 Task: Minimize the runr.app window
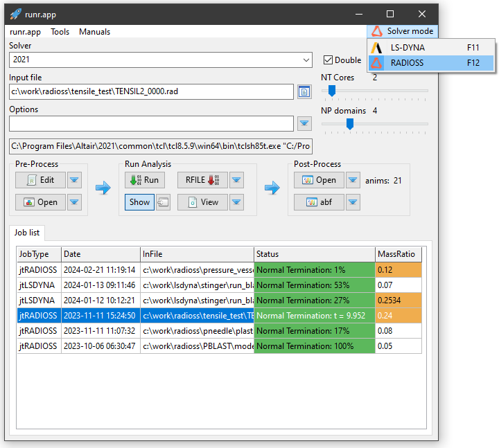click(x=359, y=14)
